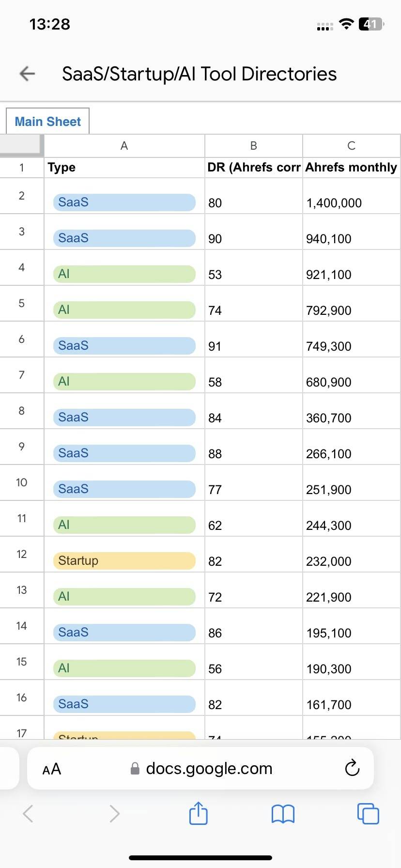Select the AI chip in row 4
Viewport: 401px width, 868px height.
tap(124, 274)
